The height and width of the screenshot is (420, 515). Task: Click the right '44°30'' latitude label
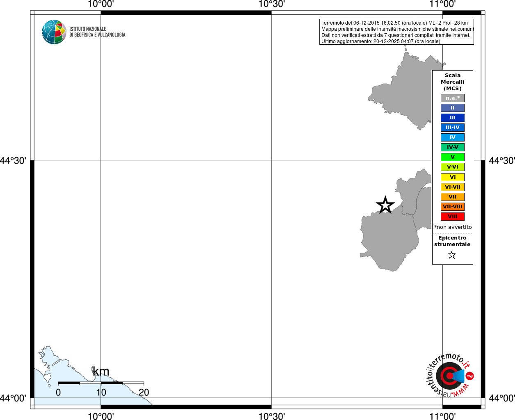pos(502,160)
